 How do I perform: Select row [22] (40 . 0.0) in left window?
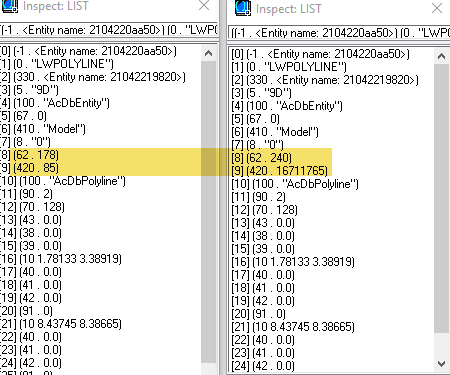[x=31, y=337]
